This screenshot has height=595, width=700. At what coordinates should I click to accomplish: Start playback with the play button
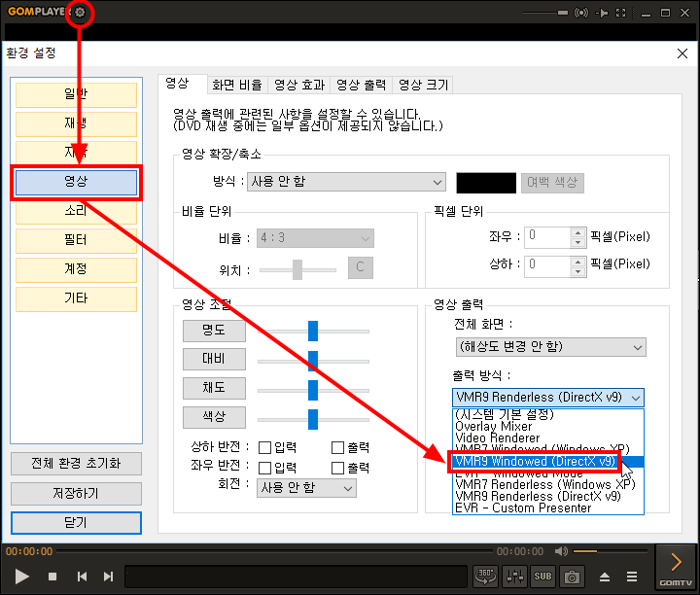tap(21, 577)
